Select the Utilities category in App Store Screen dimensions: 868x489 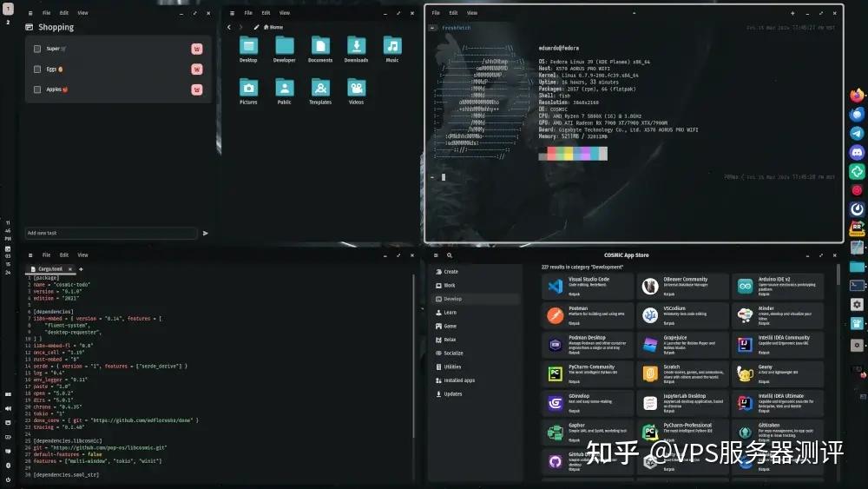(x=475, y=367)
